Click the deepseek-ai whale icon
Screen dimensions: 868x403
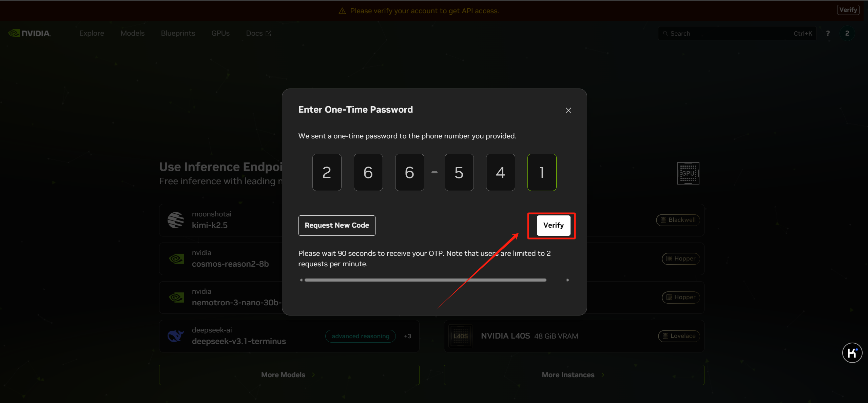click(176, 336)
